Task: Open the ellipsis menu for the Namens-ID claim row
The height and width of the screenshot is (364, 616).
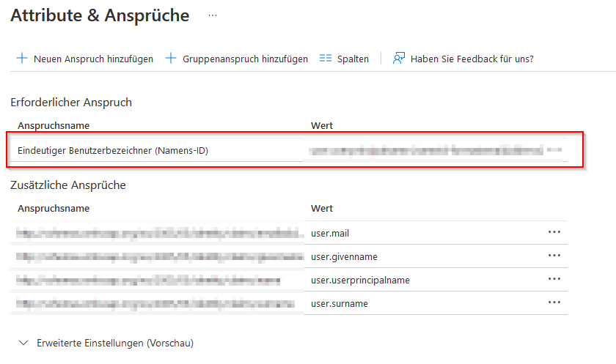Action: coord(554,150)
